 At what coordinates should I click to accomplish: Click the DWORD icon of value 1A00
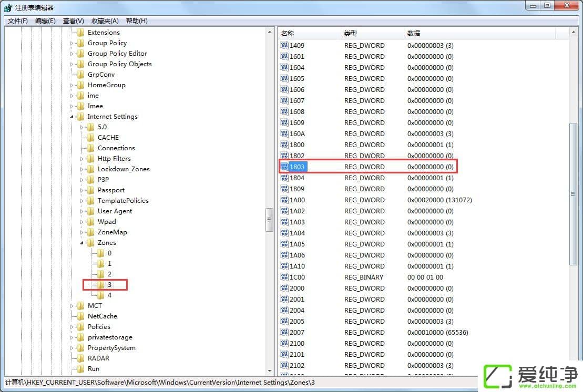tap(284, 200)
